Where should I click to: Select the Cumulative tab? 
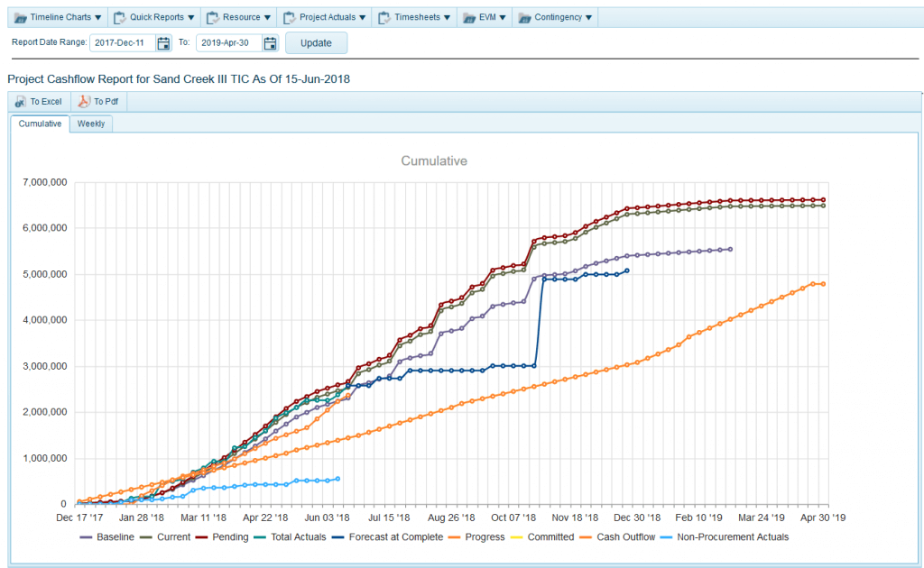39,124
